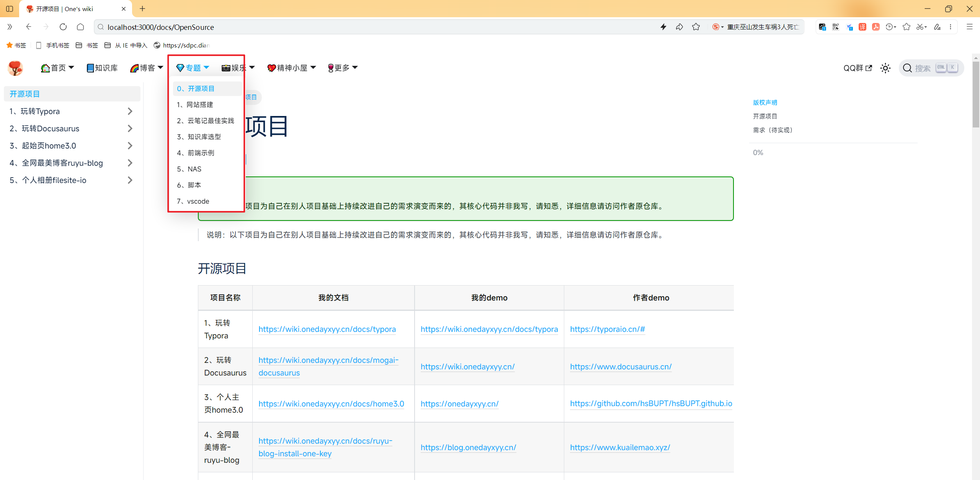Open the 从 IE 中导入 bookmarks folder
The width and height of the screenshot is (980, 480).
click(x=126, y=45)
